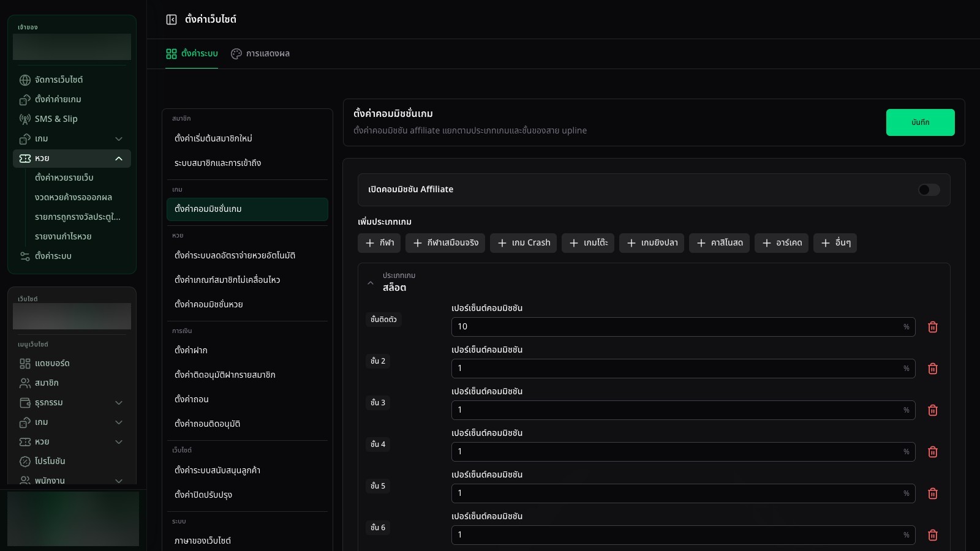980x551 pixels.
Task: Expand เกม menu in owner sidebar
Action: 119,139
